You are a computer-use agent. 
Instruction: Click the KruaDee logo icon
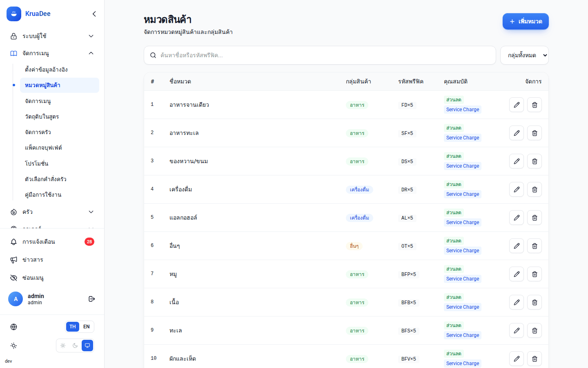(x=14, y=14)
